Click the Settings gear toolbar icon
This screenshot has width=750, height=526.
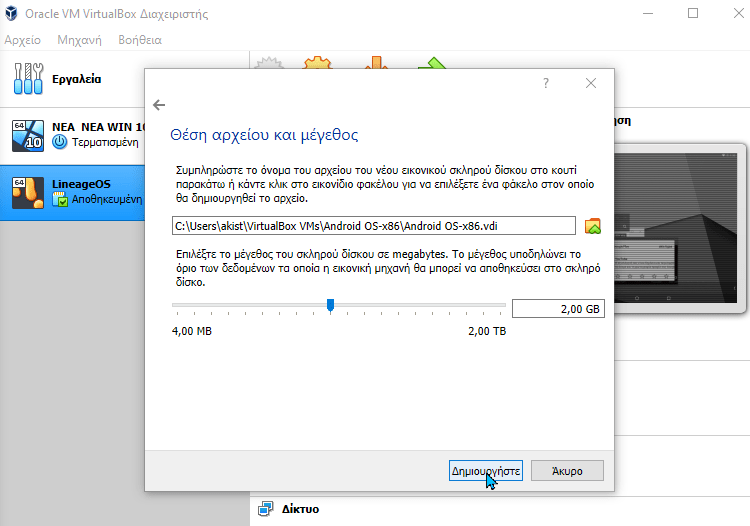tap(317, 63)
